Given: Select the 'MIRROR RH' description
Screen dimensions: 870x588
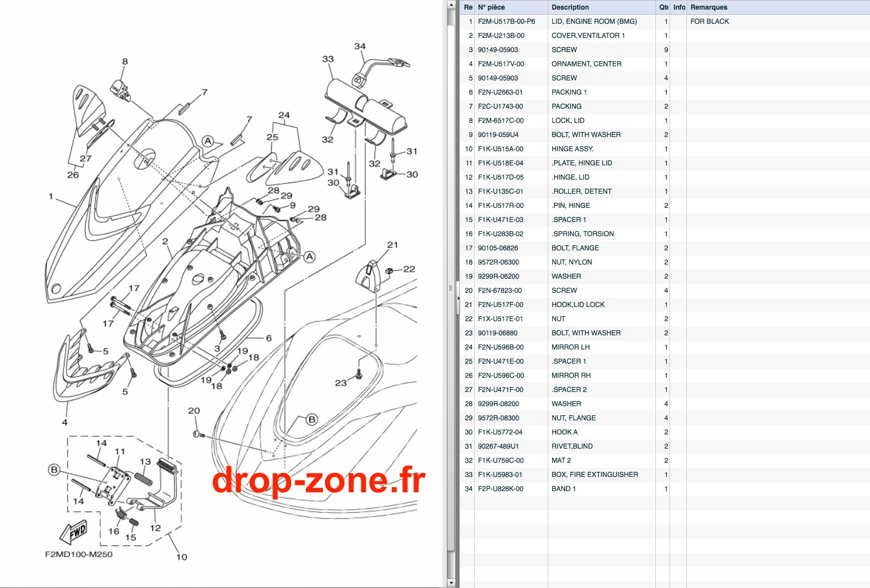Looking at the screenshot, I should pyautogui.click(x=572, y=376).
